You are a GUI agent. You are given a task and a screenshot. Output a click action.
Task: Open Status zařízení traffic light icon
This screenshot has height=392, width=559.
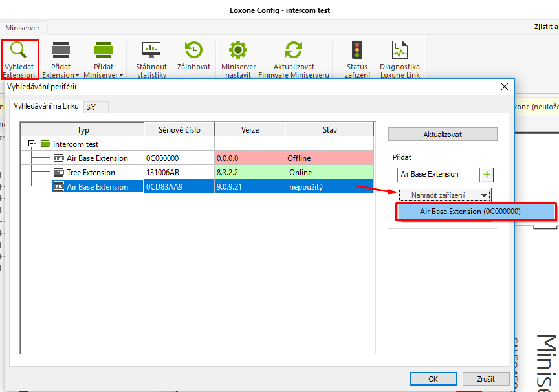[x=357, y=51]
